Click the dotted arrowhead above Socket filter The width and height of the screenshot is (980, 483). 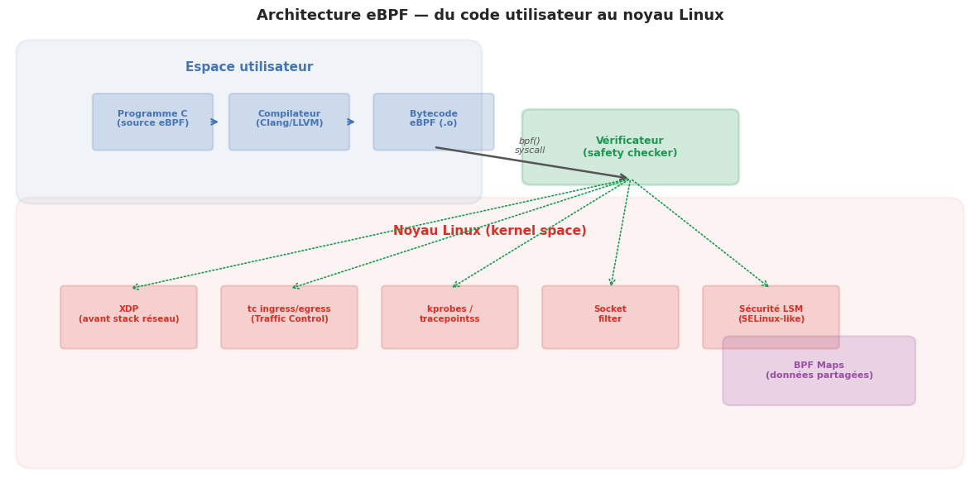tap(612, 283)
